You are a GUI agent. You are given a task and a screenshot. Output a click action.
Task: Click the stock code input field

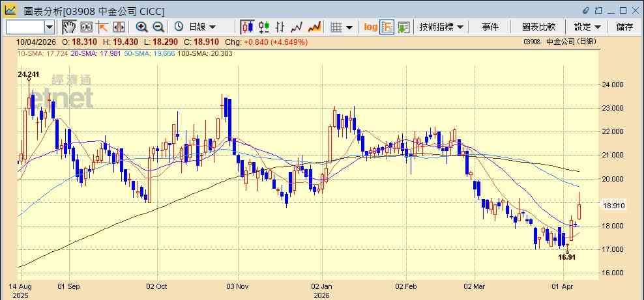(x=25, y=27)
